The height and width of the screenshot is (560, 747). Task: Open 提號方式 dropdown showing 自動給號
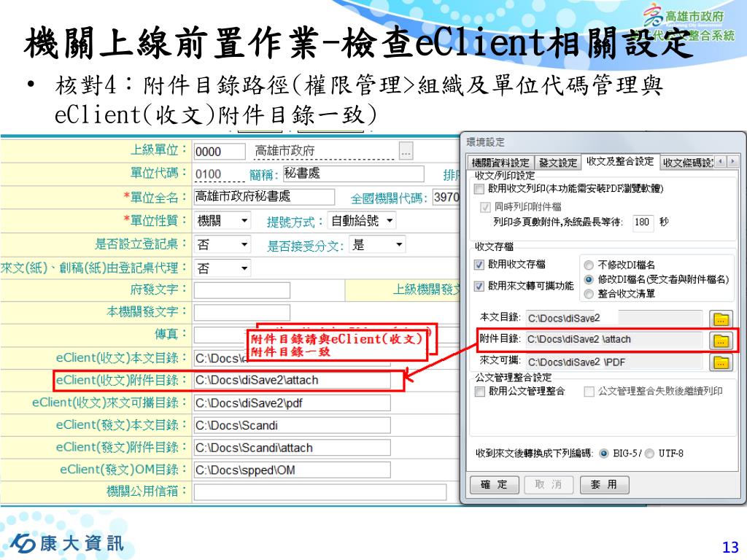[362, 221]
